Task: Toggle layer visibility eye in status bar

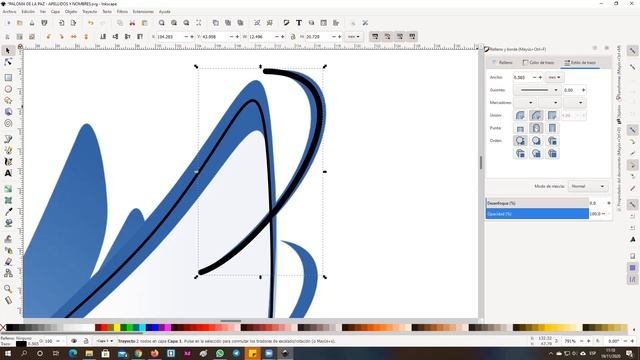Action: [74, 341]
